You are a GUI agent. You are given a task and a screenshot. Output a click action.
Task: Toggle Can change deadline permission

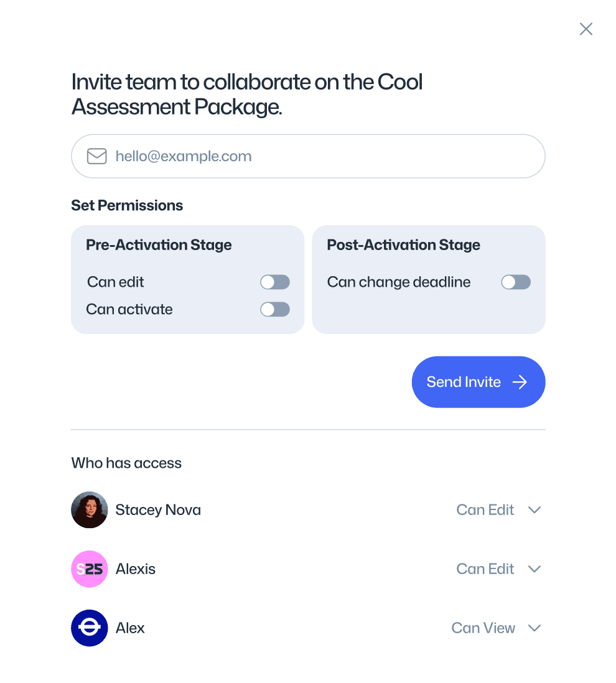(x=516, y=282)
